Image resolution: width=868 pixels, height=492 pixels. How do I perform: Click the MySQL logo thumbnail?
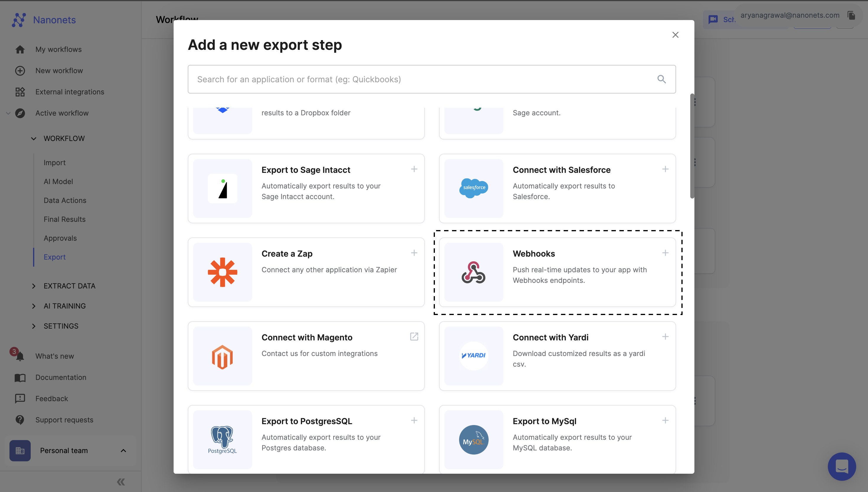(x=473, y=439)
